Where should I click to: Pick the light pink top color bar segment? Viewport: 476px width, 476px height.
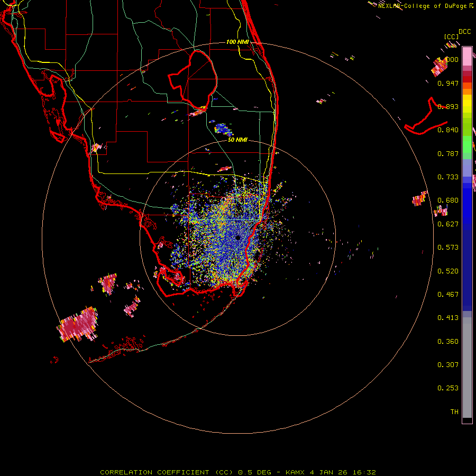click(467, 57)
